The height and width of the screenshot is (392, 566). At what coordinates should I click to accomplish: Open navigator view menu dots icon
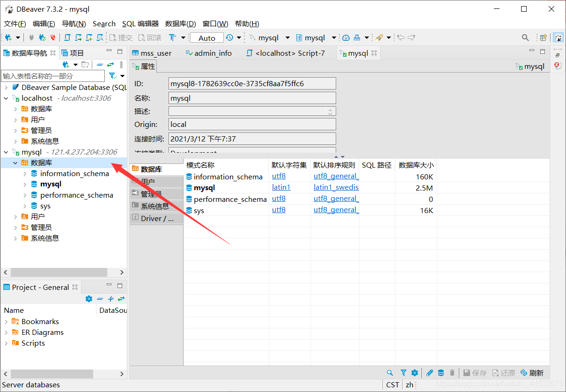[x=121, y=65]
